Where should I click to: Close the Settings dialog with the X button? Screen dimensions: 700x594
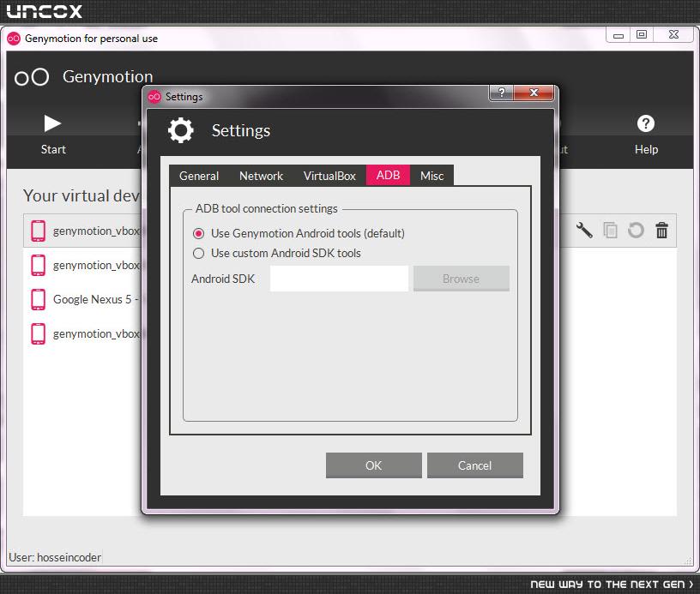pyautogui.click(x=534, y=93)
